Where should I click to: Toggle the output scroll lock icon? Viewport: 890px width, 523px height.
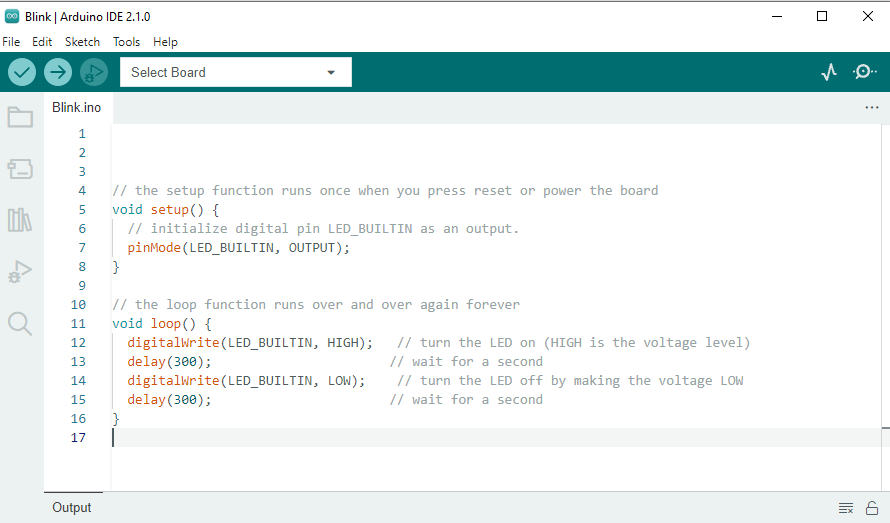pyautogui.click(x=872, y=508)
